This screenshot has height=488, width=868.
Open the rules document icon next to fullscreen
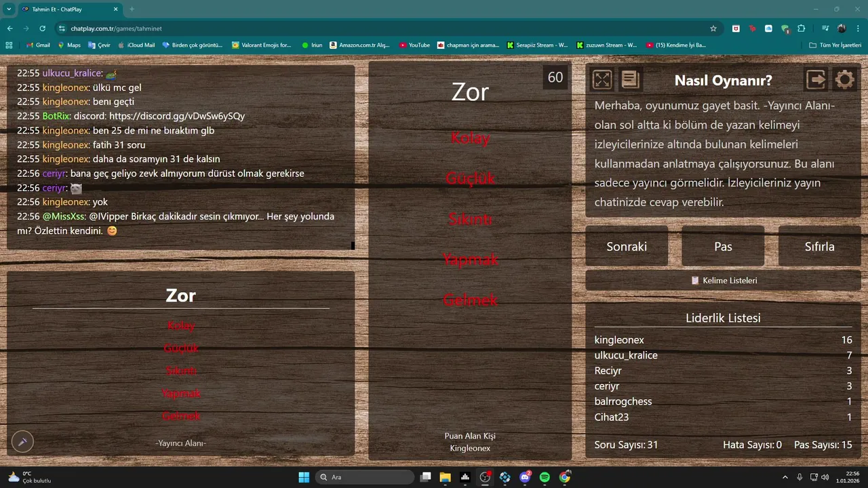click(x=630, y=80)
